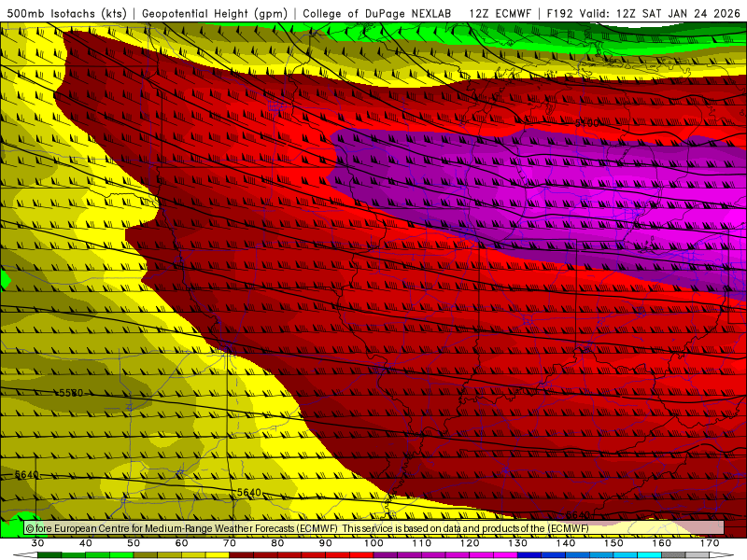The height and width of the screenshot is (560, 747).
Task: Click the "500mb Isotachs (kts)" title text
Action: 66,13
